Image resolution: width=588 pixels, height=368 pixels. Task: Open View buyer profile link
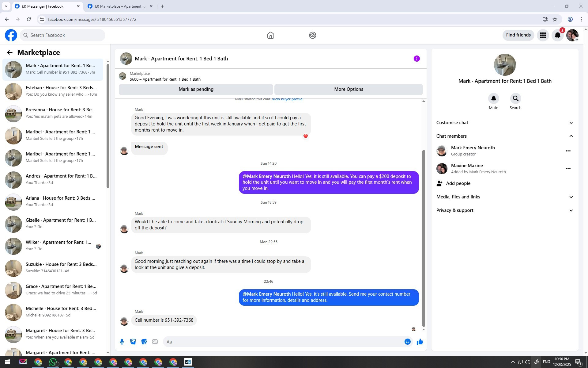click(287, 99)
